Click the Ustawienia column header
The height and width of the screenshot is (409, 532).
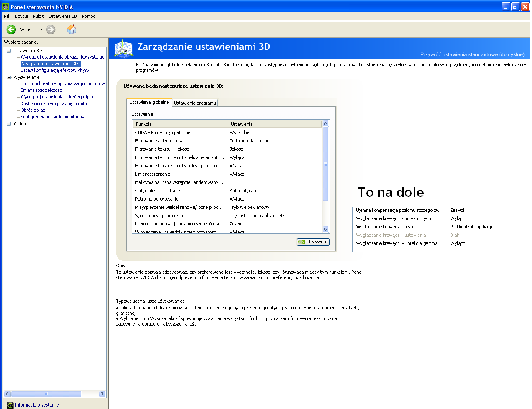coord(274,124)
